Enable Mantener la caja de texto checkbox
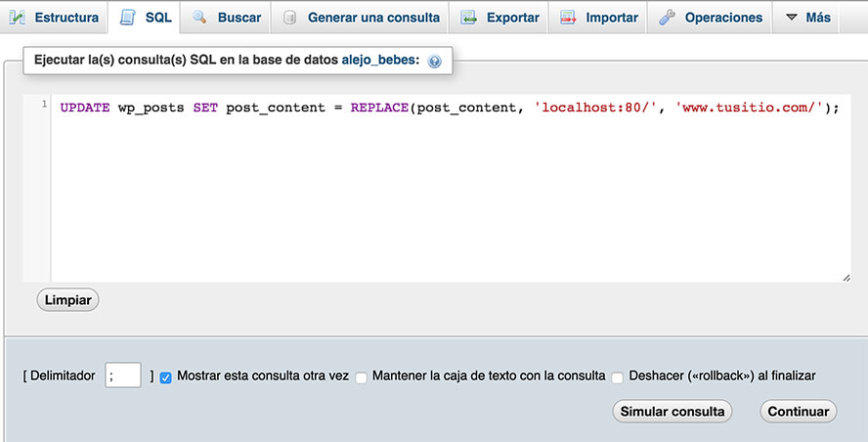Screen dimensions: 868x442 [361, 377]
